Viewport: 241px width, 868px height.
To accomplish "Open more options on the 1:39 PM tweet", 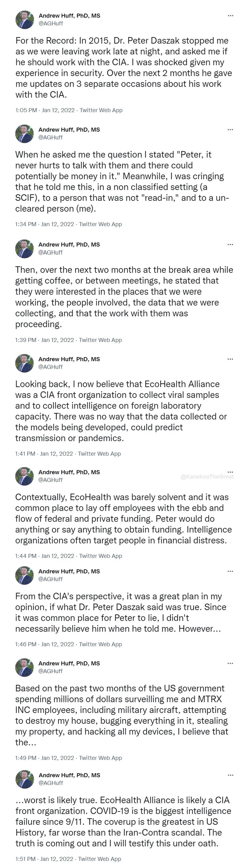I will tap(230, 244).
